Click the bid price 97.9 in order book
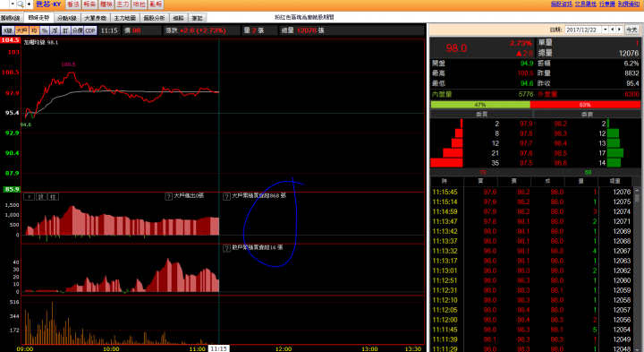 pyautogui.click(x=526, y=124)
